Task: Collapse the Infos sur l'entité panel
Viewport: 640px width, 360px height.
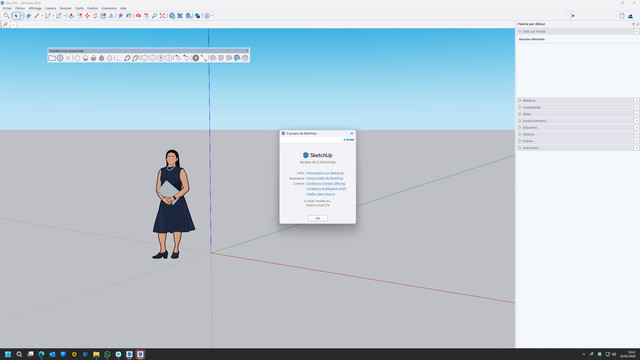Action: [576, 31]
